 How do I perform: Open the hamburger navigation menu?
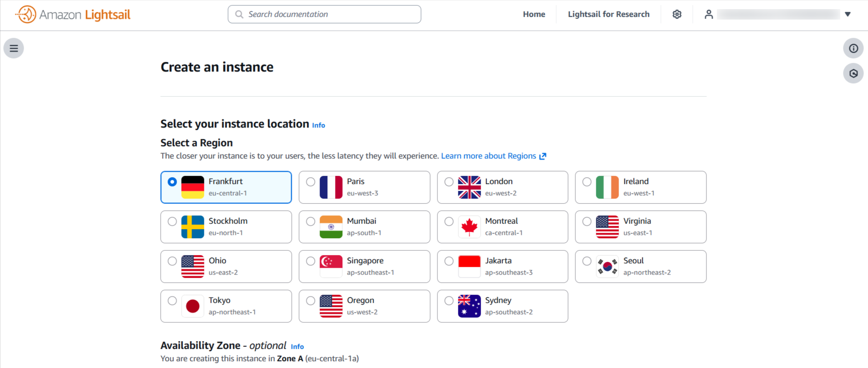[14, 48]
